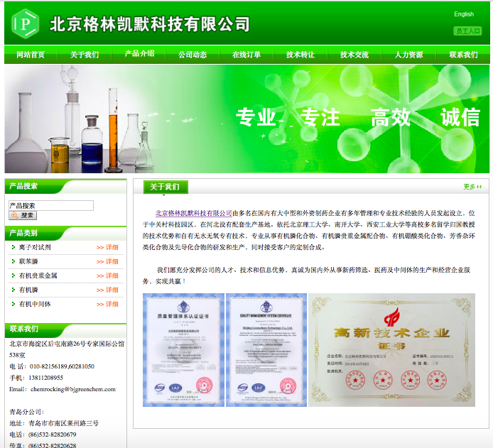
Task: Switch site language to English
Action: 464,14
